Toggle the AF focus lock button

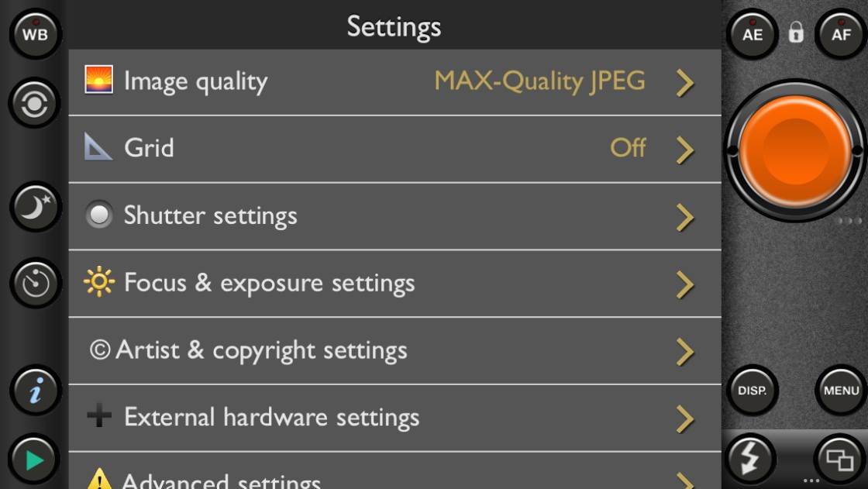tap(841, 34)
